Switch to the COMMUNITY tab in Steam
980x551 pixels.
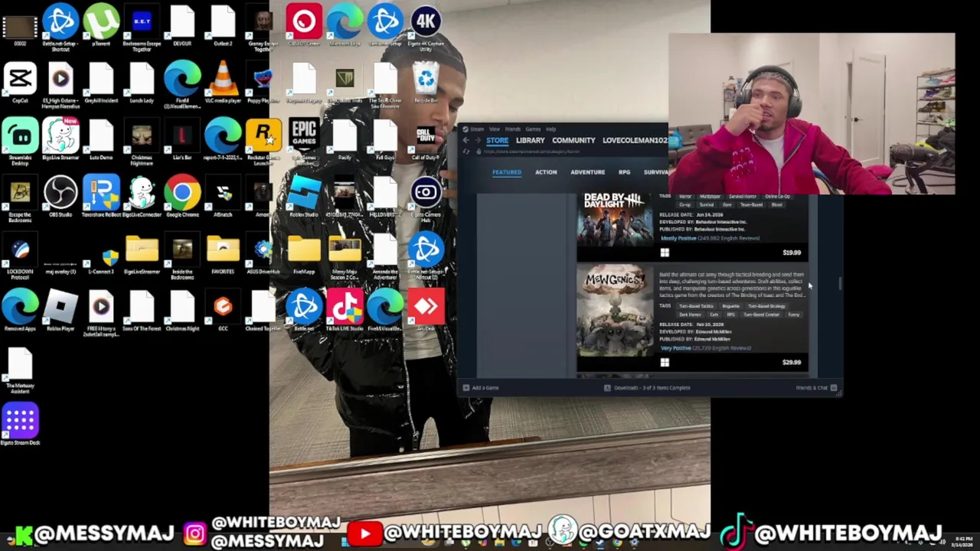click(573, 141)
